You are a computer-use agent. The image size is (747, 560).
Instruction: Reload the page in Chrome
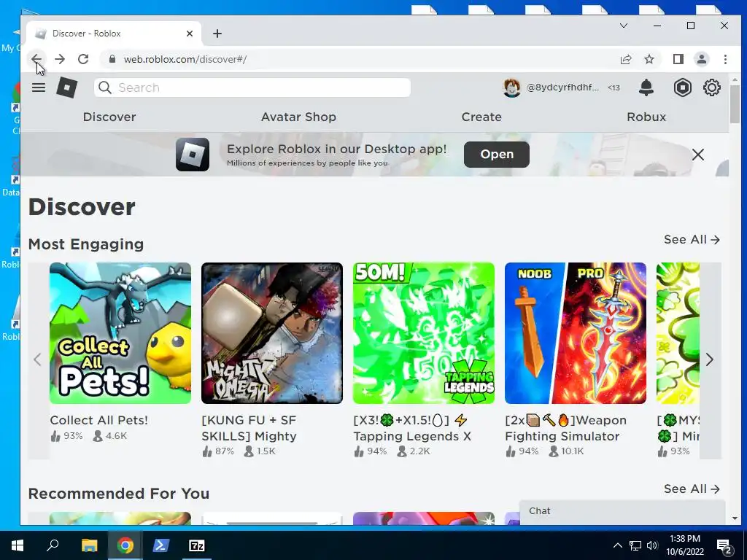[83, 59]
